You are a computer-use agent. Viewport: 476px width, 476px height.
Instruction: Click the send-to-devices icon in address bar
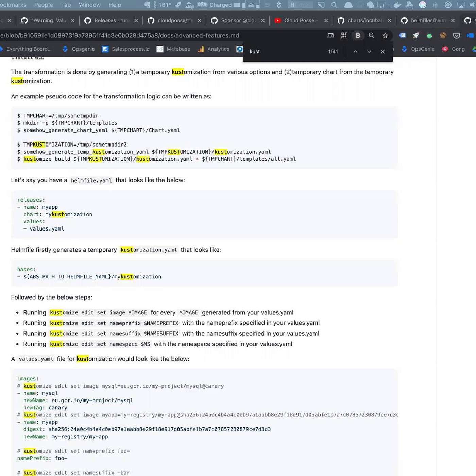click(x=330, y=35)
